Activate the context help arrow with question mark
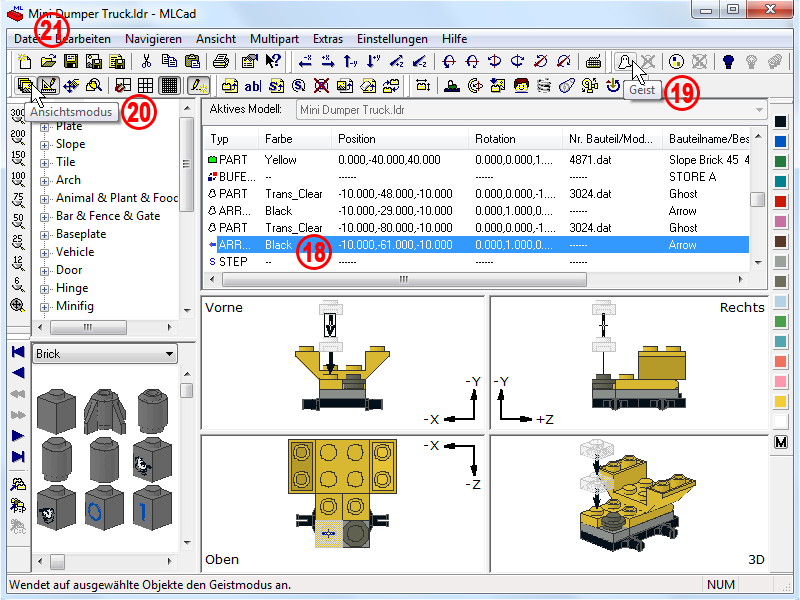The width and height of the screenshot is (800, 600). [x=273, y=62]
